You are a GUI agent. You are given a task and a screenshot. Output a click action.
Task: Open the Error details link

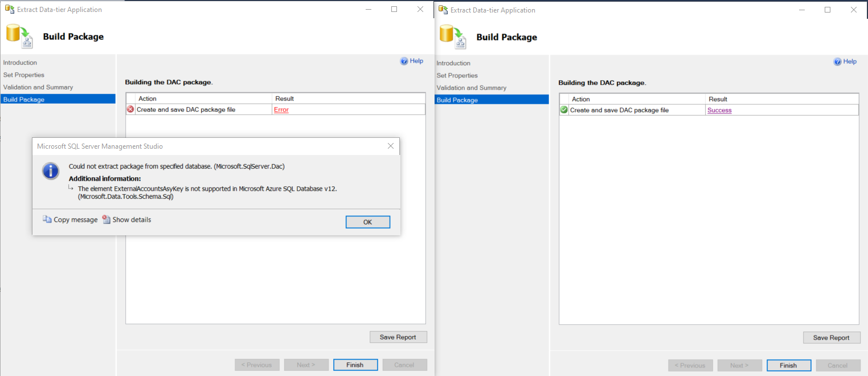(281, 109)
